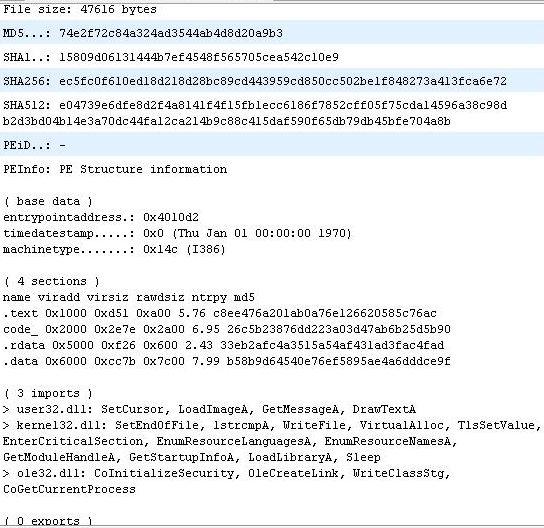Click the first line of SHA512 hash
This screenshot has height=528, width=544.
(255, 105)
